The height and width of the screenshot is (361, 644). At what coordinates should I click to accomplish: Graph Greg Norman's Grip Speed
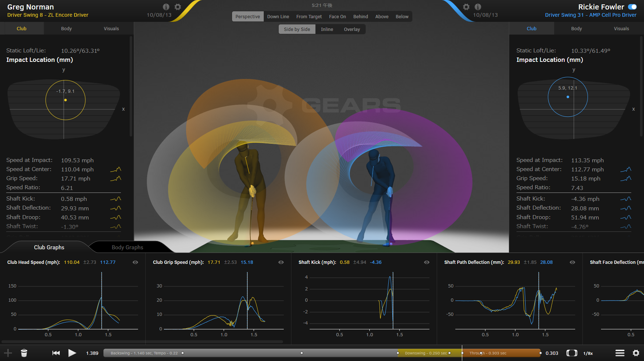[x=115, y=179]
